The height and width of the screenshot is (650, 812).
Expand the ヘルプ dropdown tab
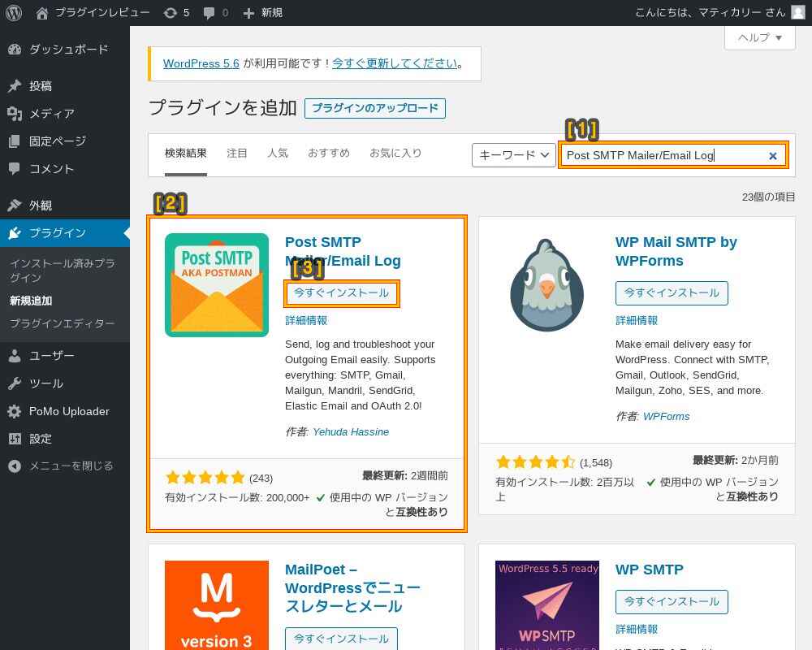pyautogui.click(x=760, y=38)
